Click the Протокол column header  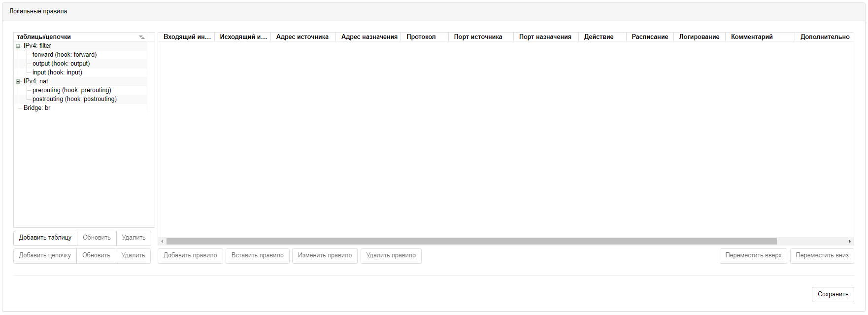(x=421, y=37)
